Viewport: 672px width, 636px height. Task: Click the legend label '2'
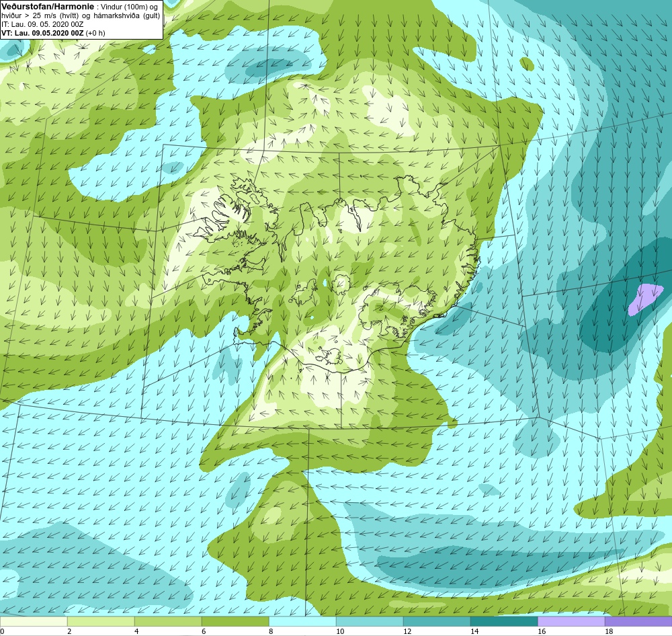tap(69, 631)
